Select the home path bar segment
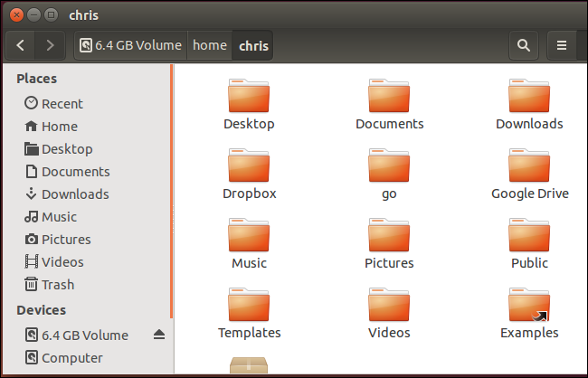The width and height of the screenshot is (588, 378). click(210, 46)
